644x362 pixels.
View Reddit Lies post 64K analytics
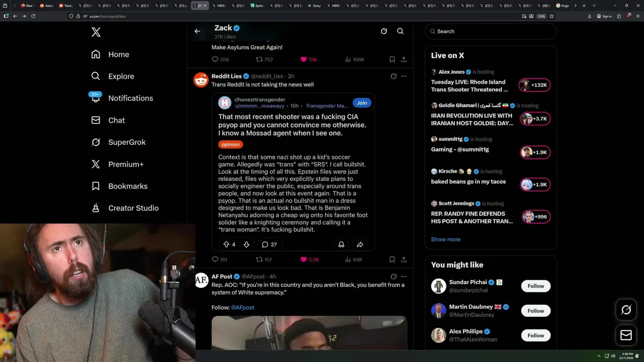click(354, 259)
